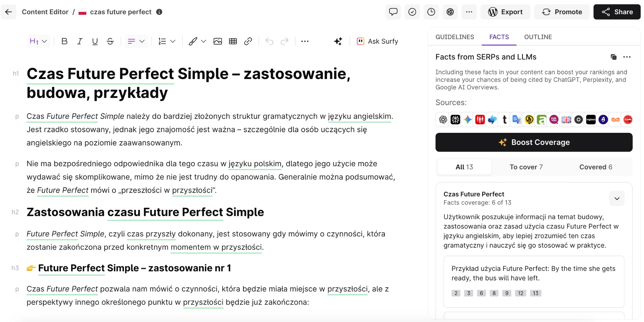Switch to the GUIDELINES tab

pyautogui.click(x=455, y=37)
